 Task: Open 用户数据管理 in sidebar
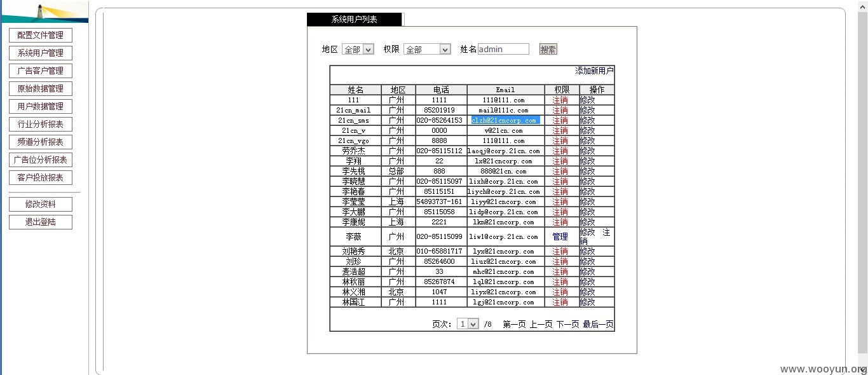(41, 107)
